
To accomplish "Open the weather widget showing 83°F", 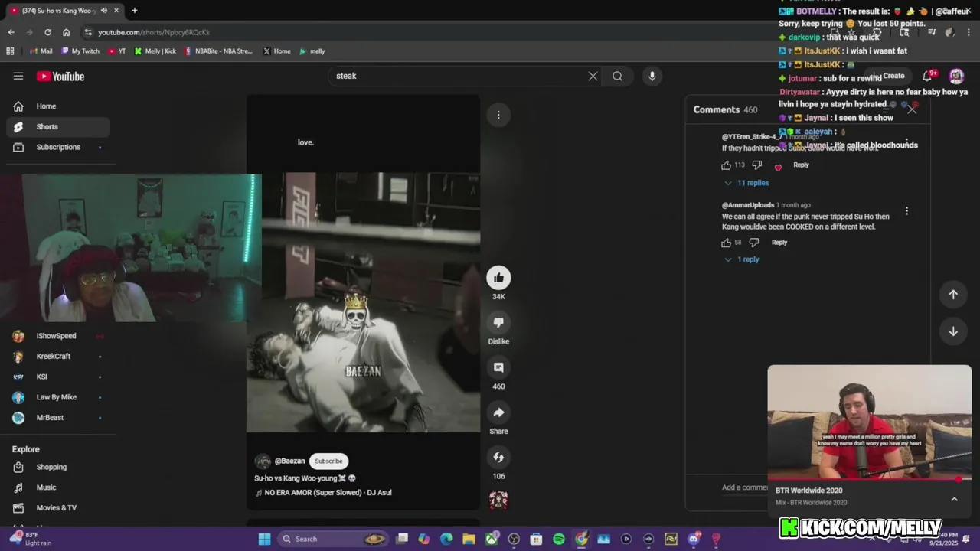I will (31, 539).
